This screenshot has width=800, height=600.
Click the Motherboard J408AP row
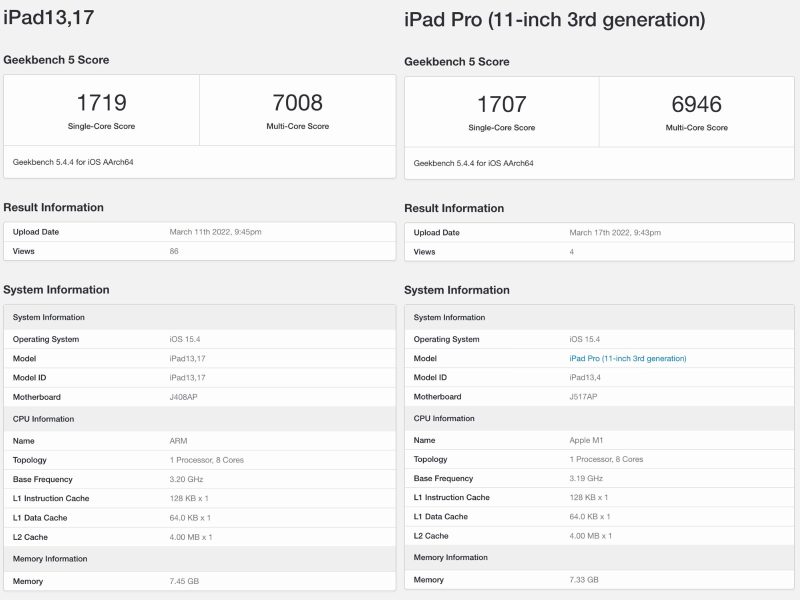point(200,397)
